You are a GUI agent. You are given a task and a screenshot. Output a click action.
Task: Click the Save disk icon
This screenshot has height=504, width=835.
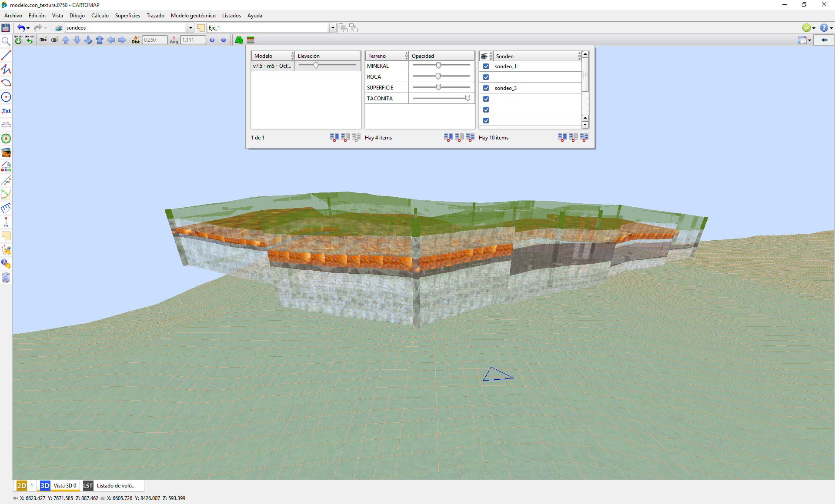(x=6, y=28)
